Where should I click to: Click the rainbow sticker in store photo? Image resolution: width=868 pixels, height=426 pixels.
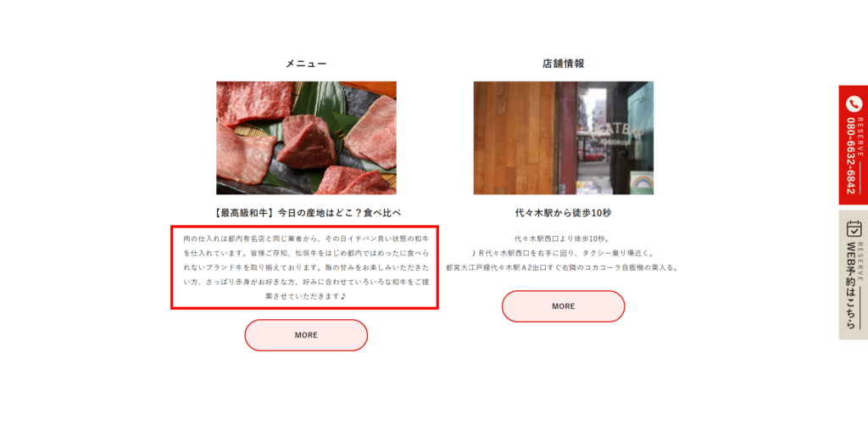[x=642, y=182]
